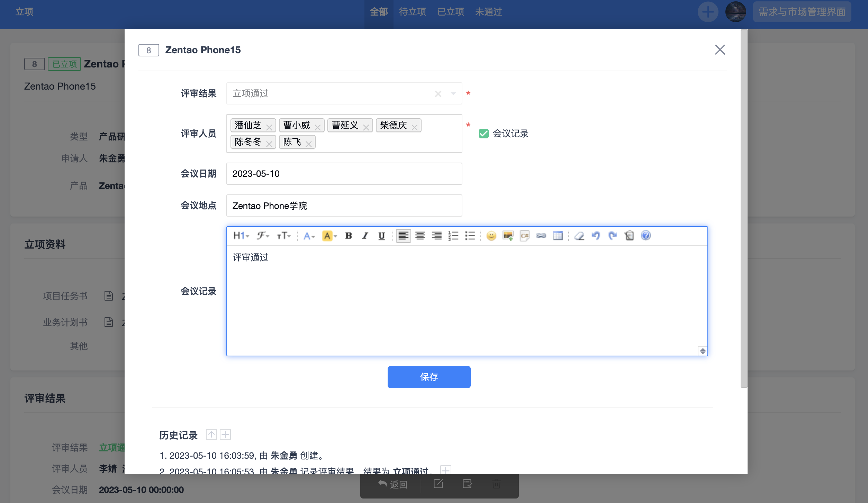The image size is (868, 503).
Task: Switch to the 待立项 tab
Action: pos(412,12)
